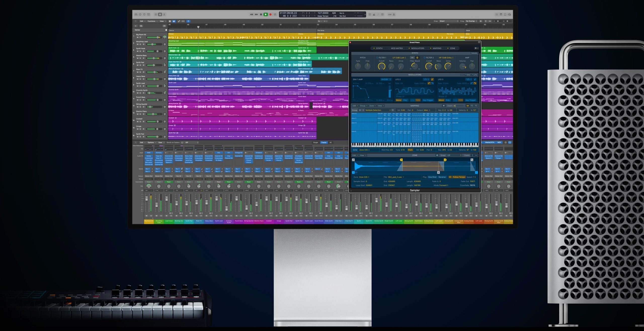Toggle Follow Tempo in Zone pane
The image size is (644, 331).
pos(459,177)
